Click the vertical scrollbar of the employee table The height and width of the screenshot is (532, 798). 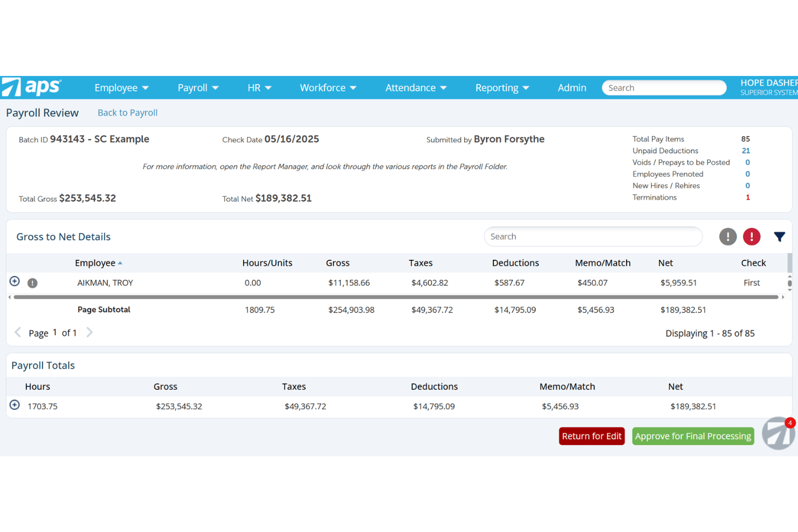pyautogui.click(x=789, y=283)
